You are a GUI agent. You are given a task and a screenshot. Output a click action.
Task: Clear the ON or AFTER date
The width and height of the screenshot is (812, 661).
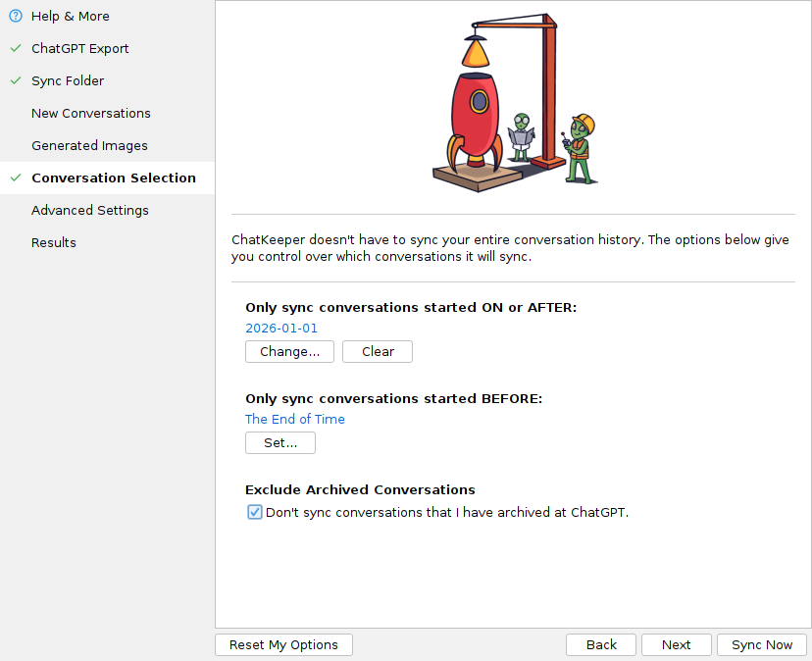click(378, 351)
